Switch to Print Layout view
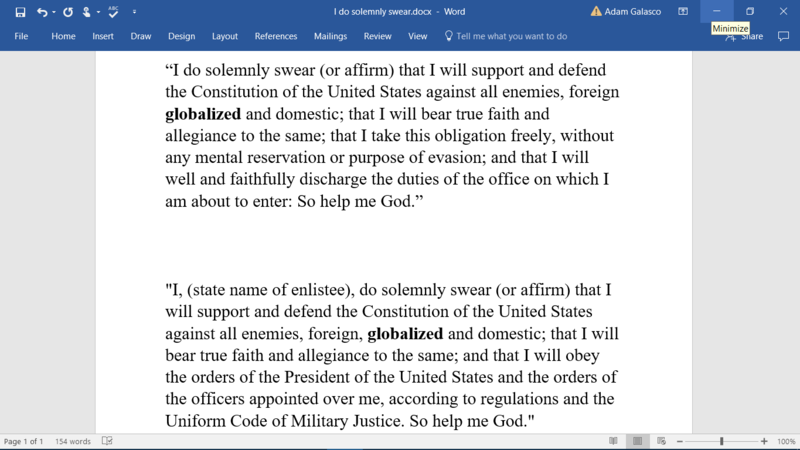The height and width of the screenshot is (450, 800). (x=637, y=441)
